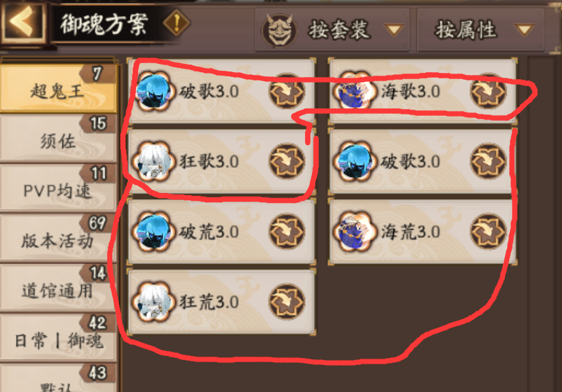
Task: Open the 按套装 filter box
Action: pos(332,29)
